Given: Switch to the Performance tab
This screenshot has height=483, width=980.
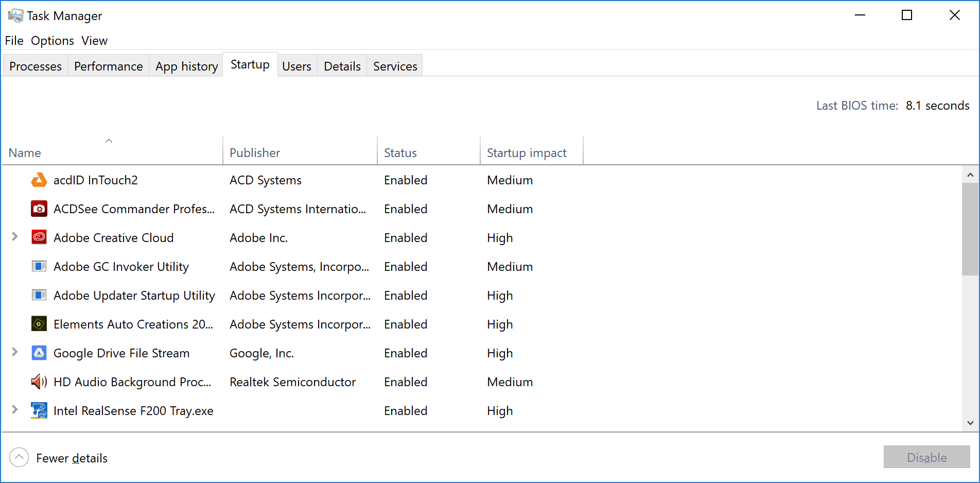Looking at the screenshot, I should coord(108,66).
